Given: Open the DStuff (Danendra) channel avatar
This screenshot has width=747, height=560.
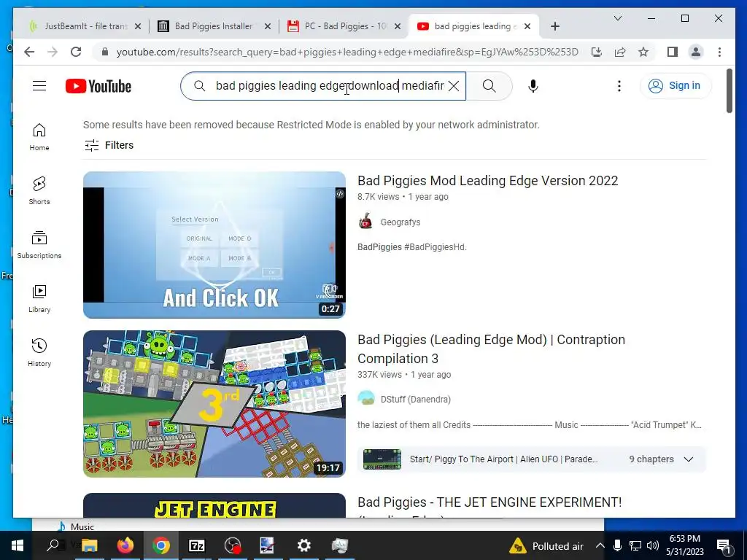Looking at the screenshot, I should (366, 399).
